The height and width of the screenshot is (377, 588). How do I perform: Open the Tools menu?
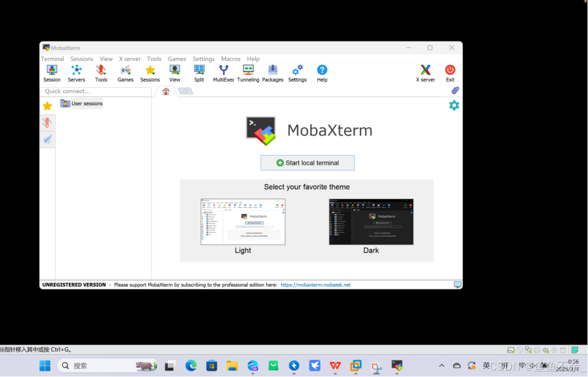click(x=154, y=59)
